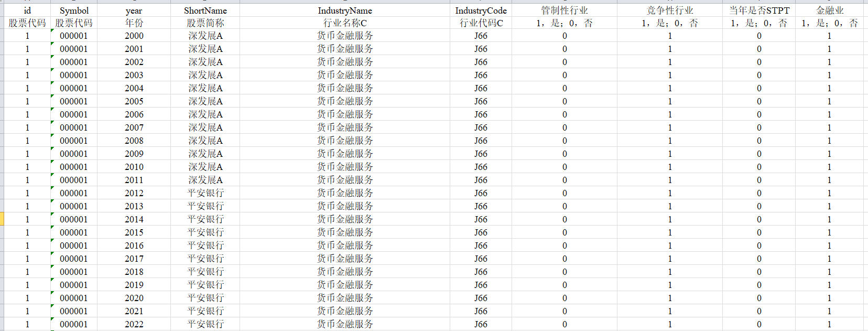The image size is (868, 331).
Task: Select 'J66' code in the 2019 row
Action: point(481,285)
